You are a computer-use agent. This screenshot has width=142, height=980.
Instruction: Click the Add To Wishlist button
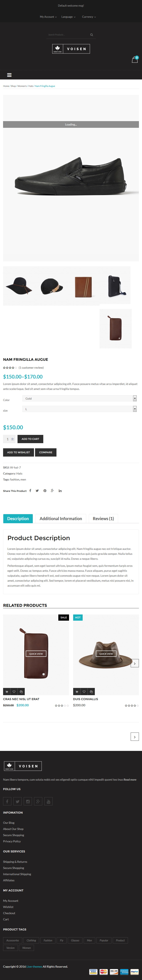[18, 452]
